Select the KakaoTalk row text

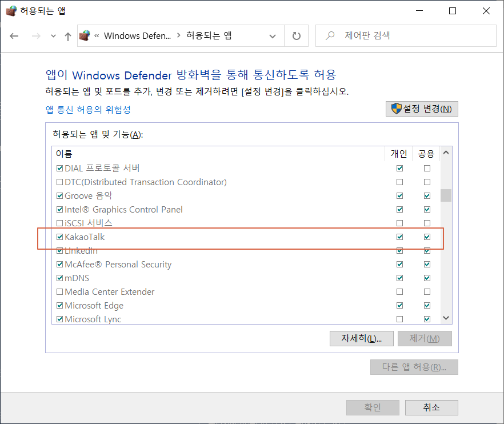pyautogui.click(x=85, y=237)
